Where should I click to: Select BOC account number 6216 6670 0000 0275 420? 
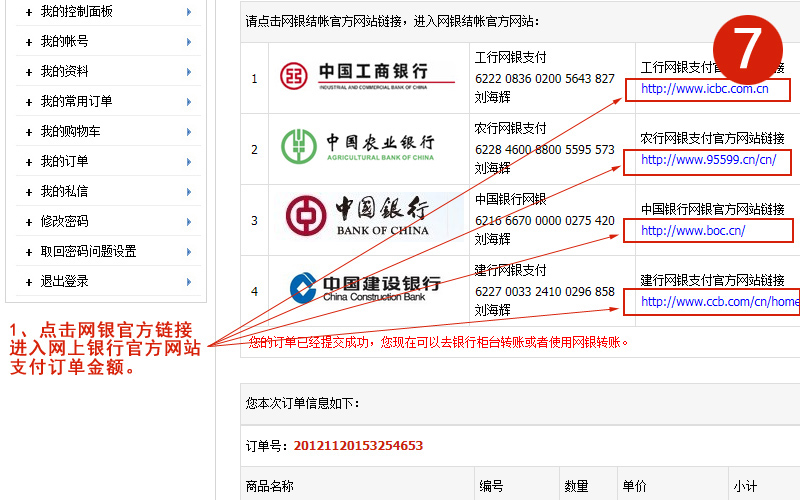[x=544, y=220]
